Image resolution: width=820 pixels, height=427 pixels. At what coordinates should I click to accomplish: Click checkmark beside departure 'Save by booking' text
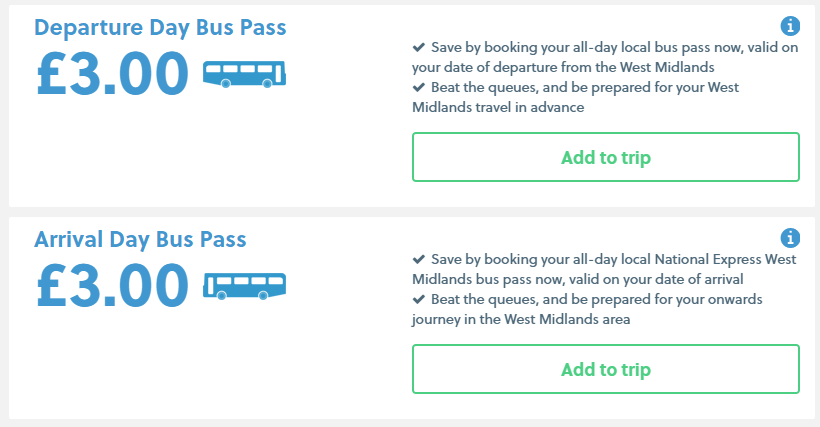418,48
